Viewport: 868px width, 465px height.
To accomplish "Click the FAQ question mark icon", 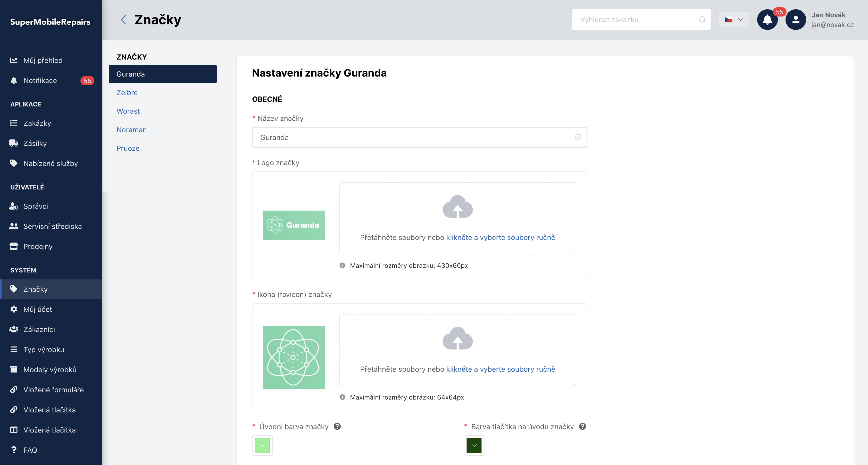I will pos(13,450).
